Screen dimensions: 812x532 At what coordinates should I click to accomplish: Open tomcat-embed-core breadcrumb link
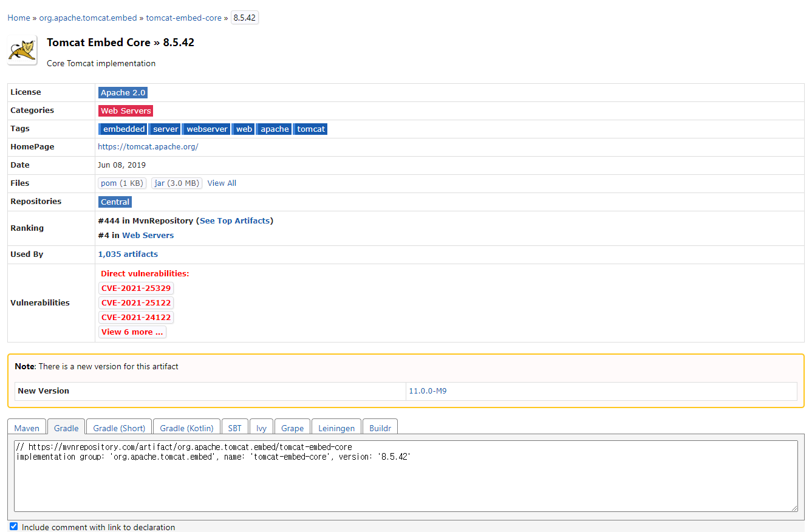(184, 18)
